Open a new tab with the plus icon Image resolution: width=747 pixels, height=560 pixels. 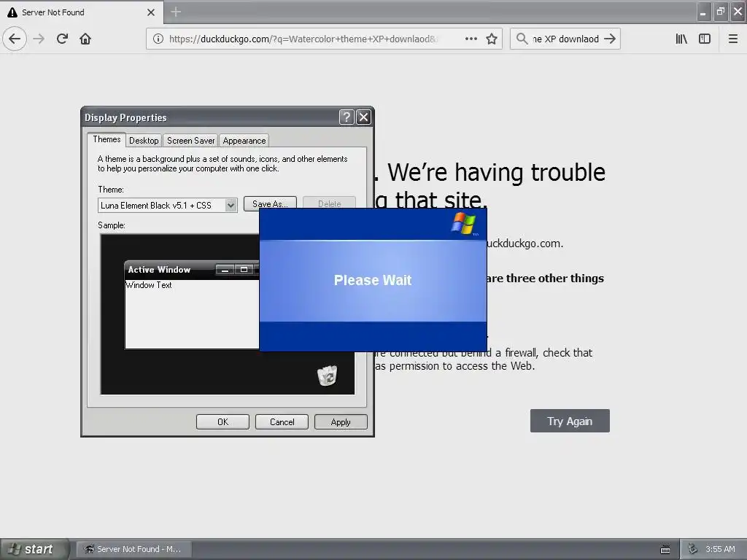tap(176, 12)
